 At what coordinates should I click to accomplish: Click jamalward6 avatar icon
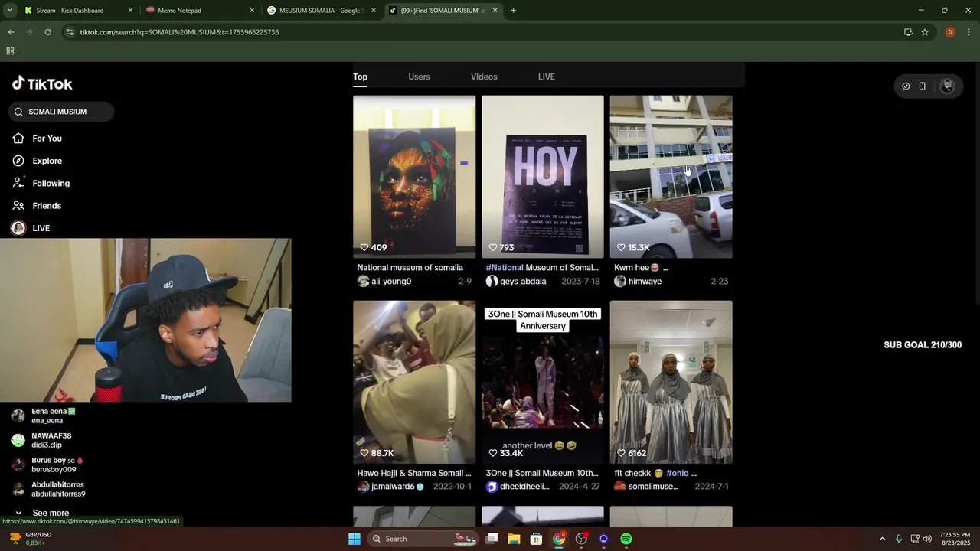click(363, 487)
